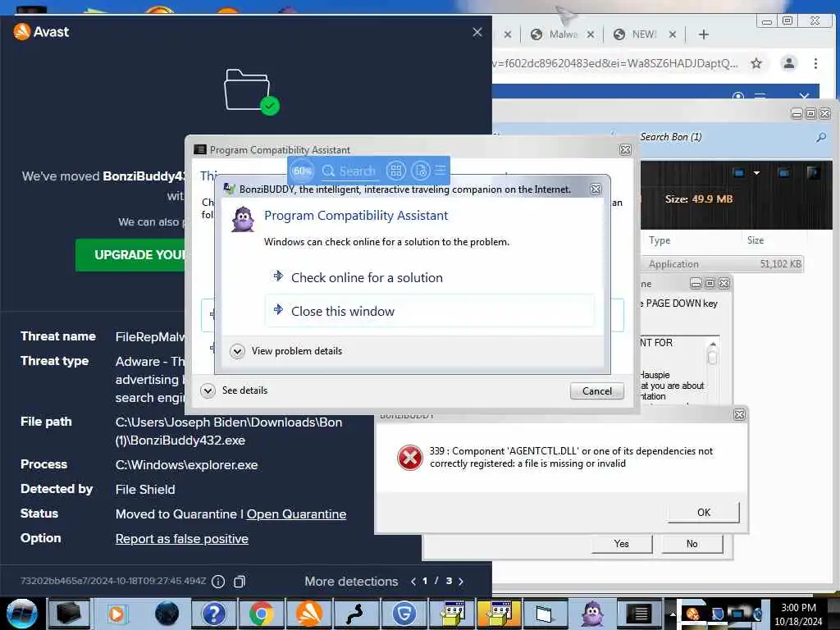Open the Explorer view options dropdown arrow
This screenshot has height=630, width=840.
756,173
